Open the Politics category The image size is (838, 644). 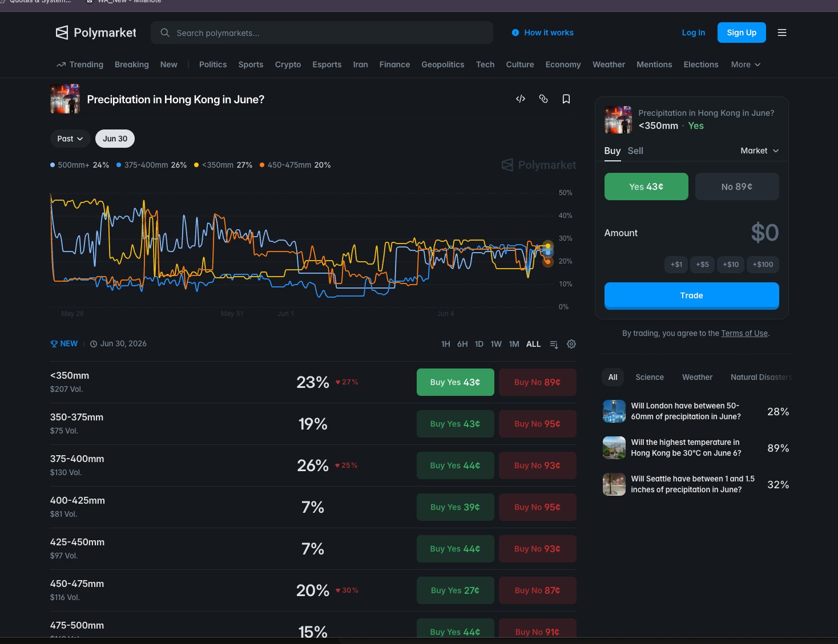[x=213, y=64]
